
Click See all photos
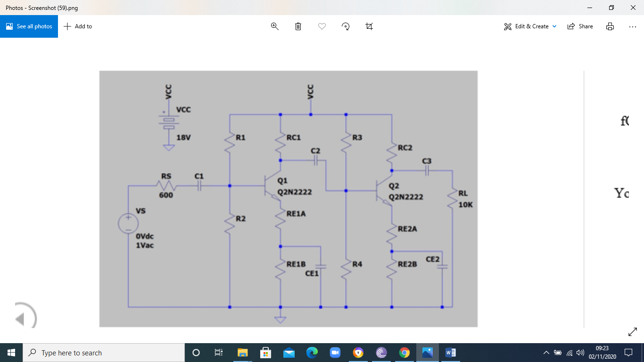pyautogui.click(x=29, y=26)
